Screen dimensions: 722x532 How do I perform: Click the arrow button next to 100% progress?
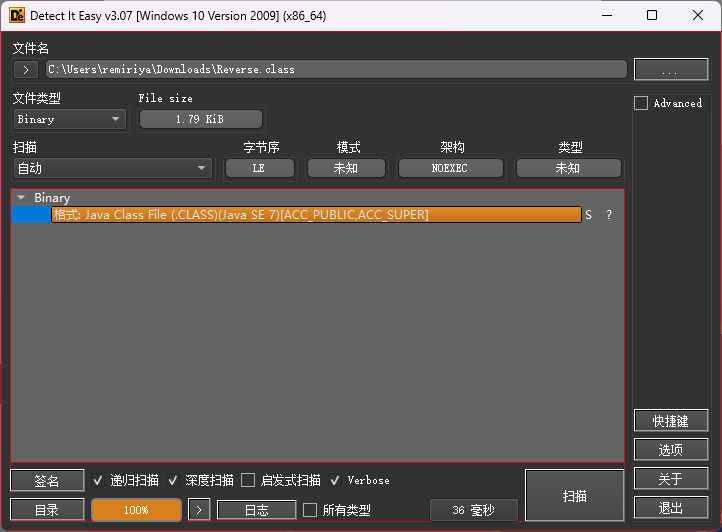(200, 510)
